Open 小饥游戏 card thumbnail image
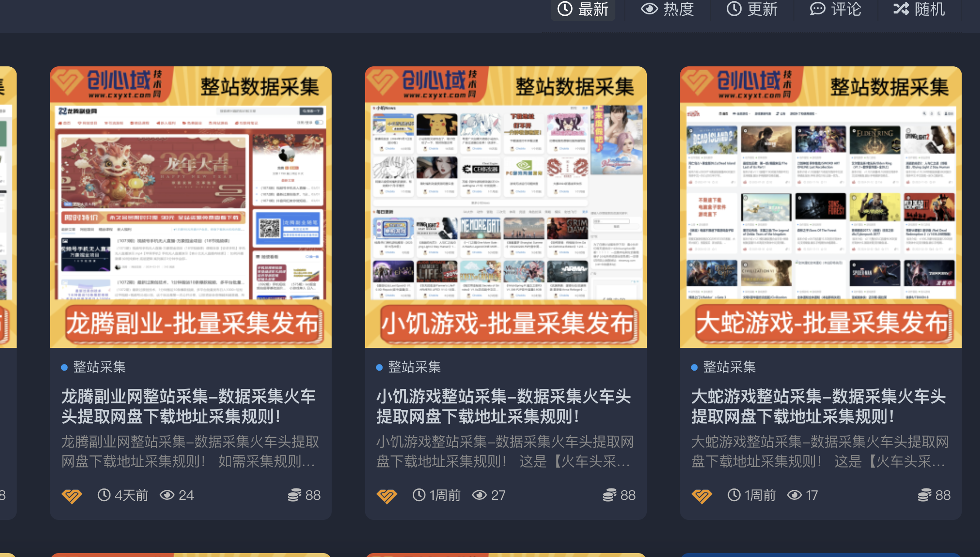 click(x=506, y=207)
